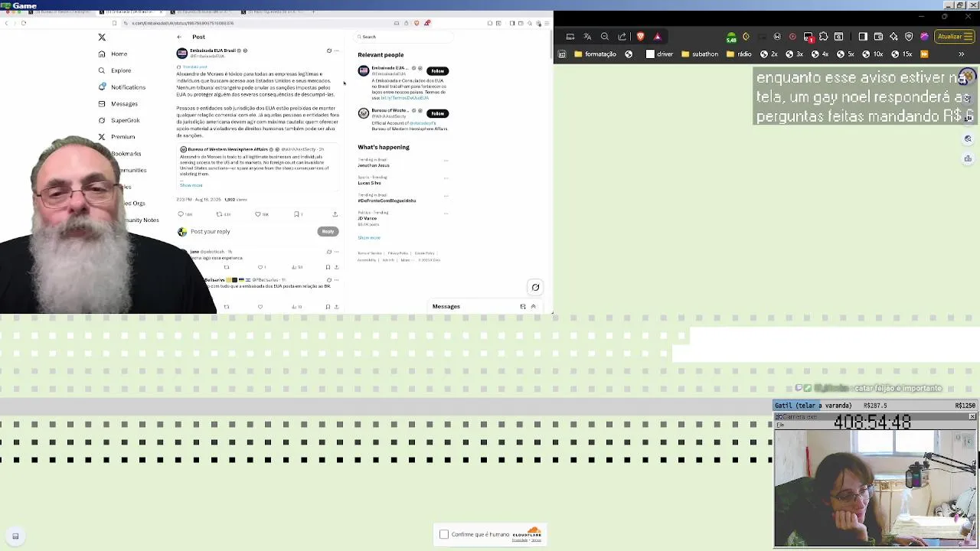Open more options for JD Vance trend
This screenshot has height=551, width=980.
pos(446,214)
